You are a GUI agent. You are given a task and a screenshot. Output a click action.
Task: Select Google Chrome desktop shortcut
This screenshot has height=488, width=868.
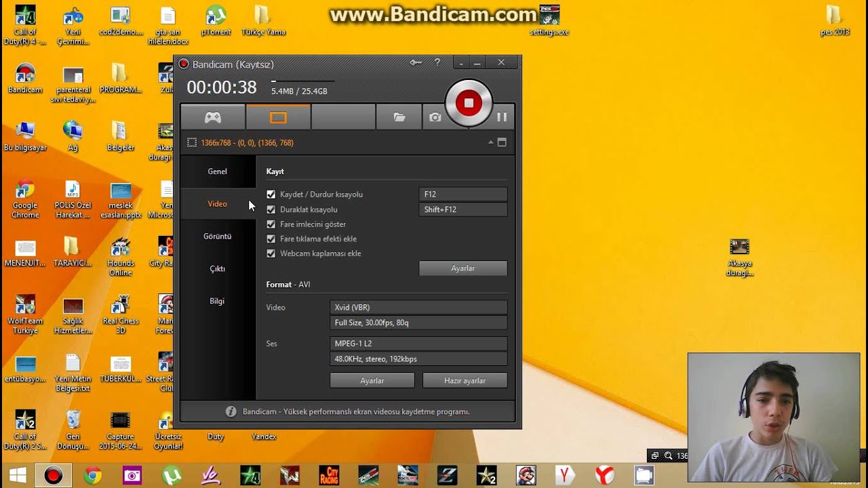(x=25, y=199)
